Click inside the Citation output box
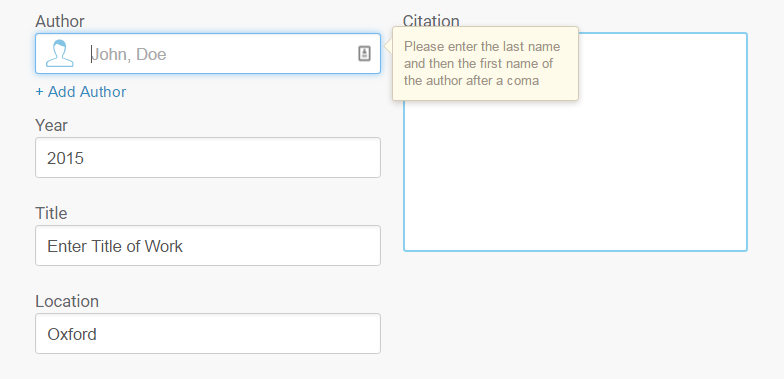 click(575, 142)
